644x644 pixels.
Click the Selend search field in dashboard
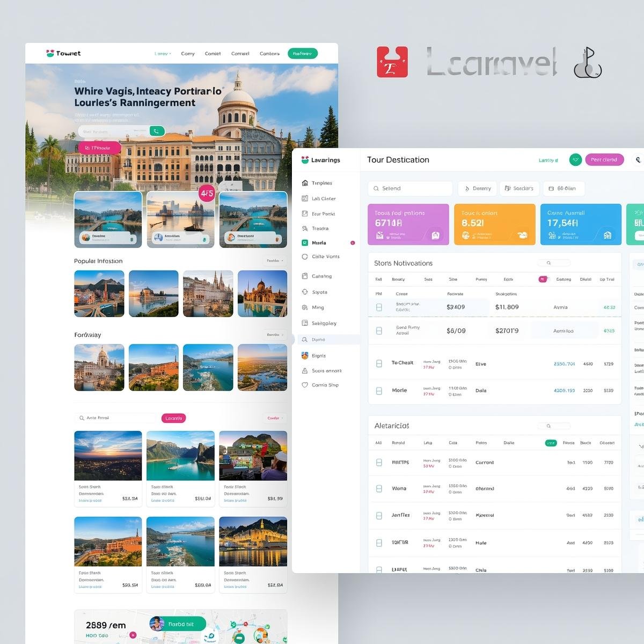(x=410, y=188)
